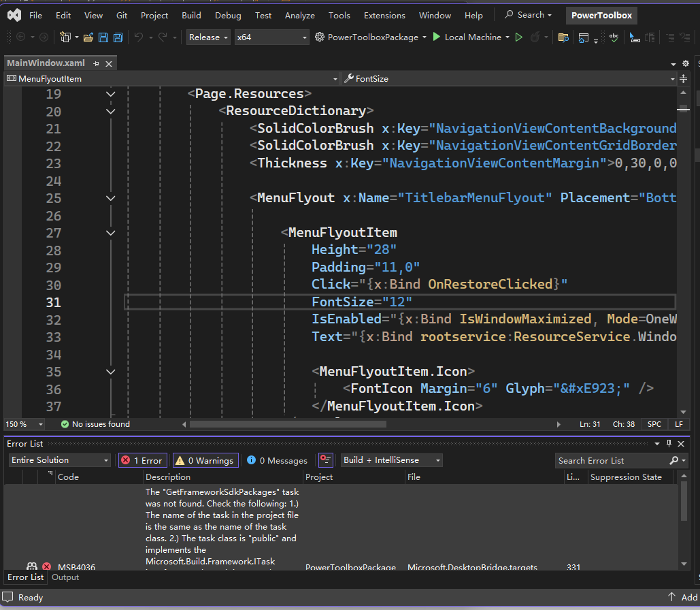This screenshot has height=610, width=700.
Task: Click the Error List build-filter icon
Action: coord(326,460)
